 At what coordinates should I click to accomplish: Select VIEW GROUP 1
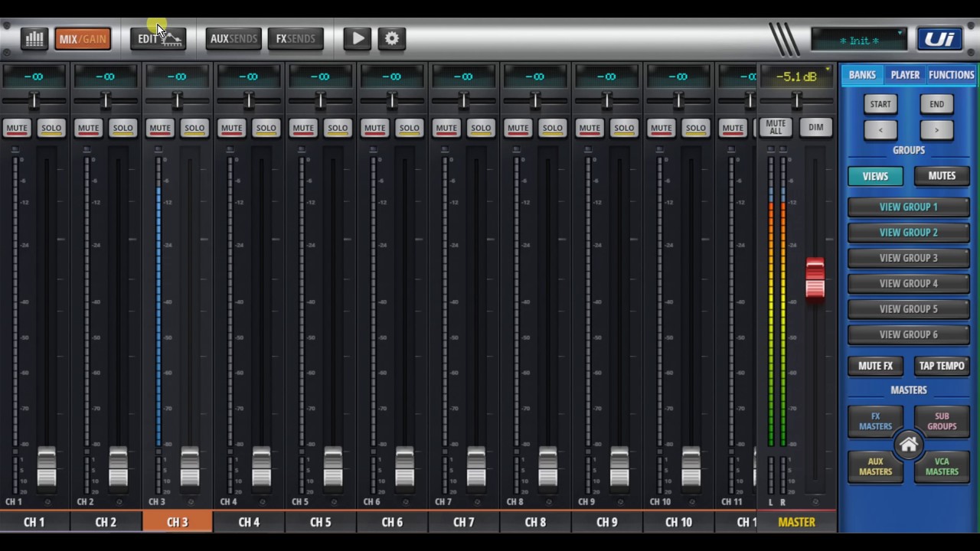[x=909, y=207]
